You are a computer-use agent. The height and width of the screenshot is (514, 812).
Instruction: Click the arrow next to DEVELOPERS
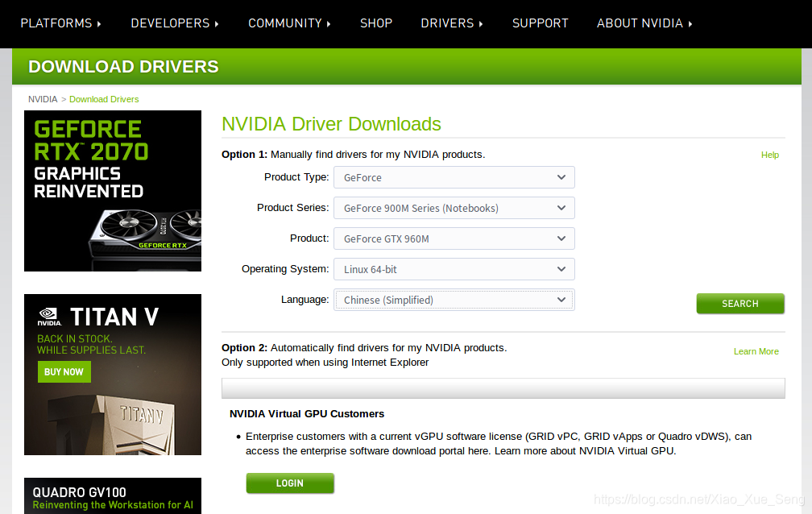pos(217,24)
